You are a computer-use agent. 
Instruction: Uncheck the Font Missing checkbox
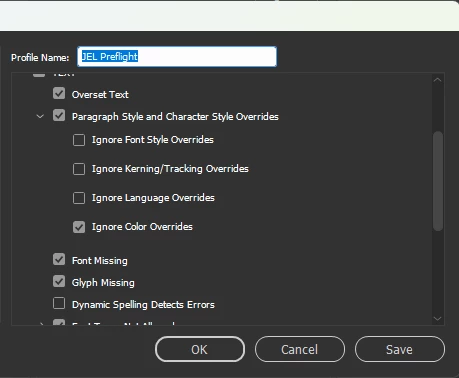(x=59, y=259)
